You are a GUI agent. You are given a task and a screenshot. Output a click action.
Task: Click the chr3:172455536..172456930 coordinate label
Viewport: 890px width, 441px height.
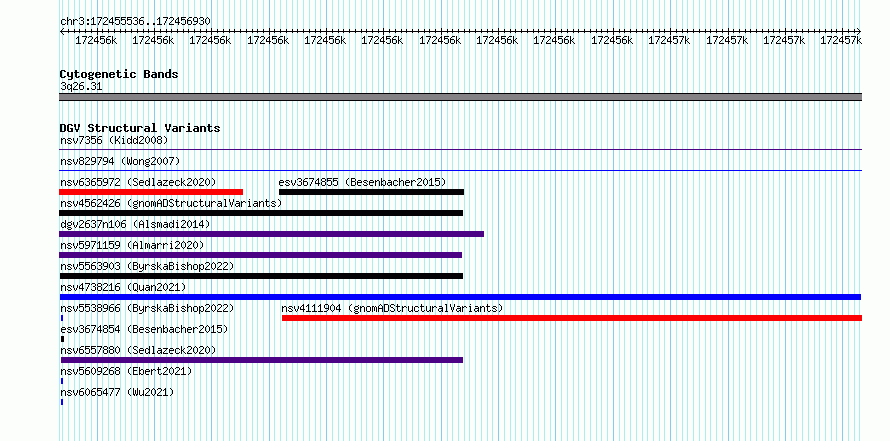[x=135, y=22]
